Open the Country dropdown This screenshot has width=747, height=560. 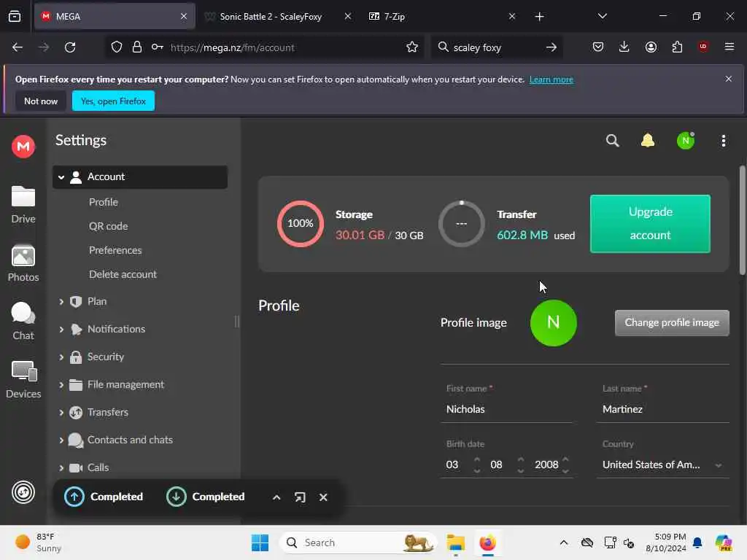point(662,464)
